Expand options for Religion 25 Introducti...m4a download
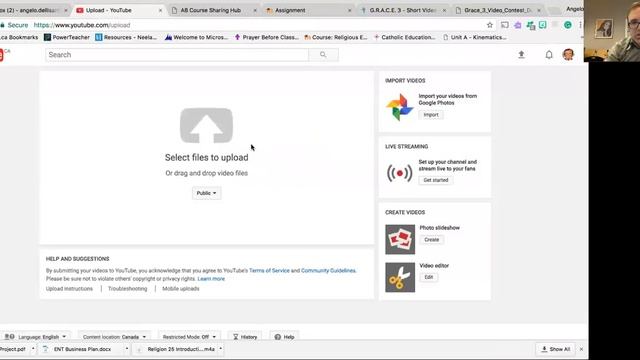Screen dimensions: 640x360 (220, 349)
